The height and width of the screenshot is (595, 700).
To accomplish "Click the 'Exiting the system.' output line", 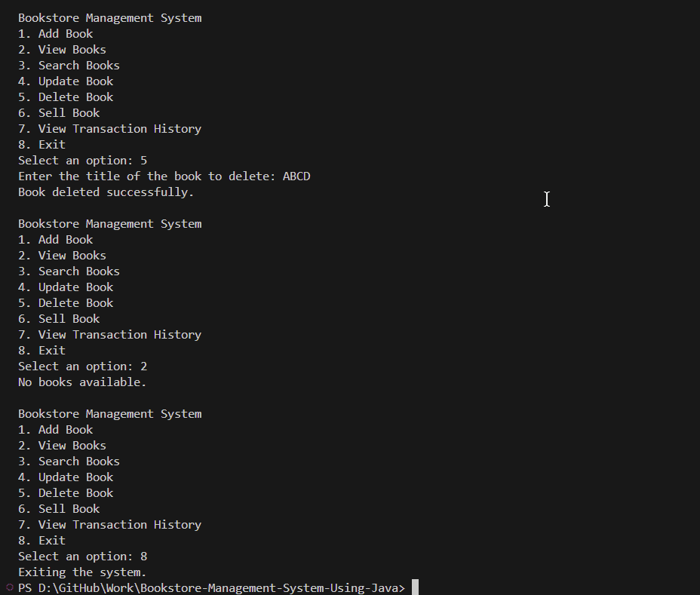I will [x=82, y=572].
